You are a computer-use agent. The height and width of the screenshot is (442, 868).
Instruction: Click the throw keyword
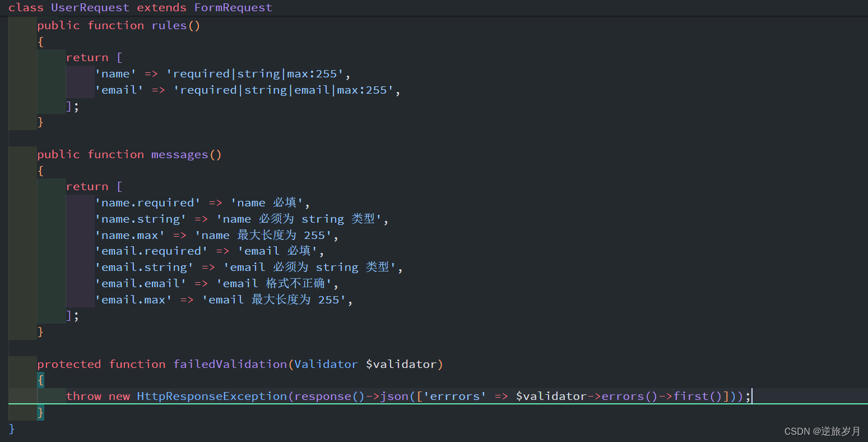[x=84, y=396]
